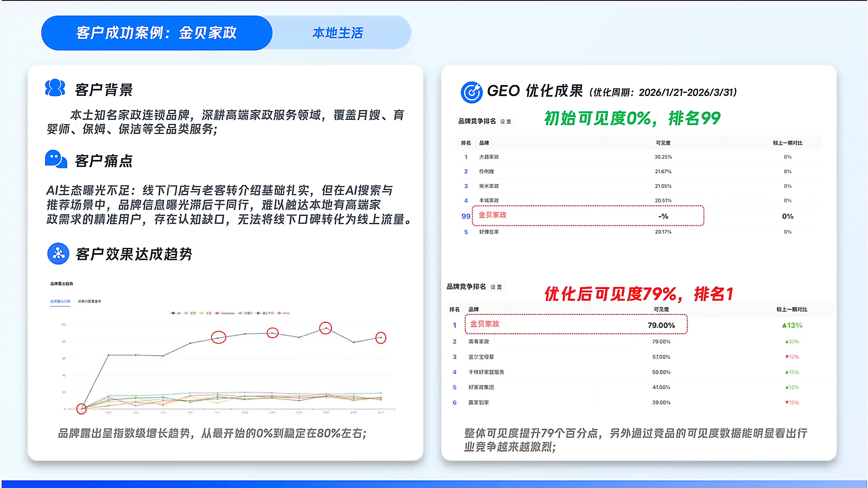Click the GEO 优化成果 target icon
The image size is (868, 488).
[471, 92]
